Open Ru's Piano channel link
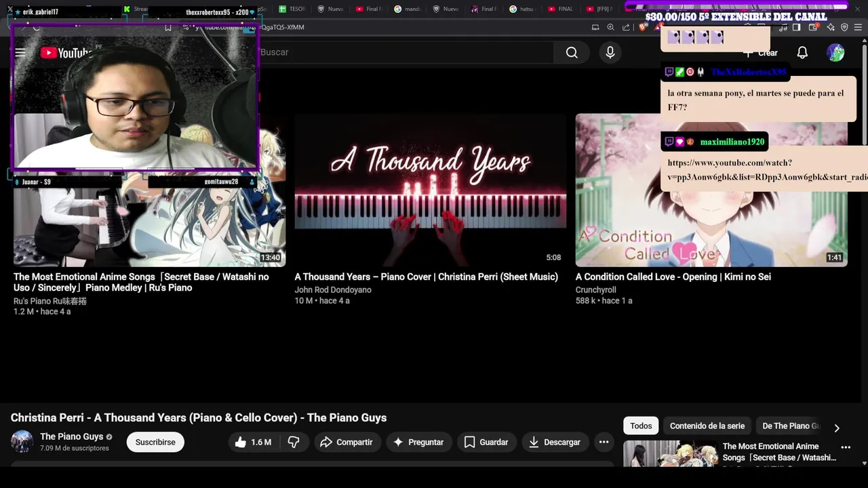Screen dimensions: 868x488 (x=50, y=301)
